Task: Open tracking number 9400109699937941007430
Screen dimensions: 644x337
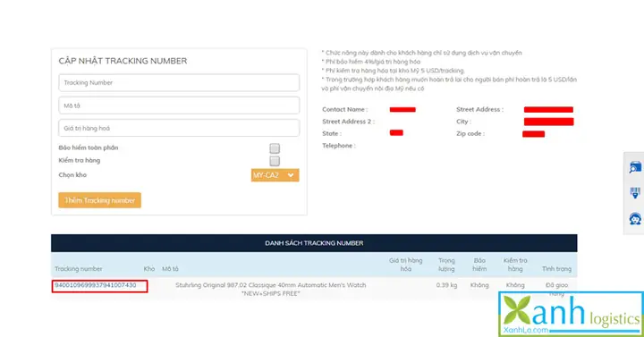Action: click(96, 285)
